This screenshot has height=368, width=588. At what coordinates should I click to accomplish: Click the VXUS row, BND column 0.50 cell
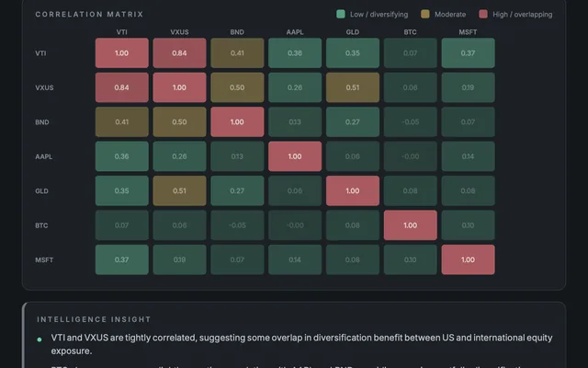tap(237, 87)
